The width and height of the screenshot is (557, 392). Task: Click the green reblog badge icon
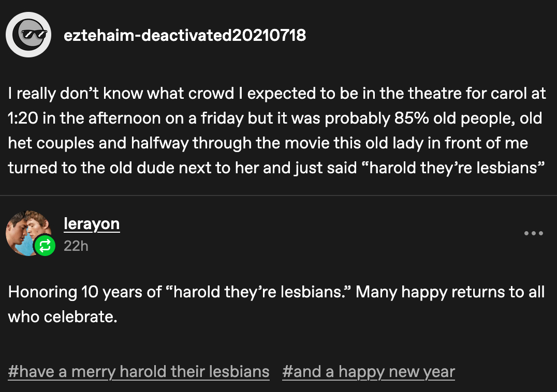45,246
